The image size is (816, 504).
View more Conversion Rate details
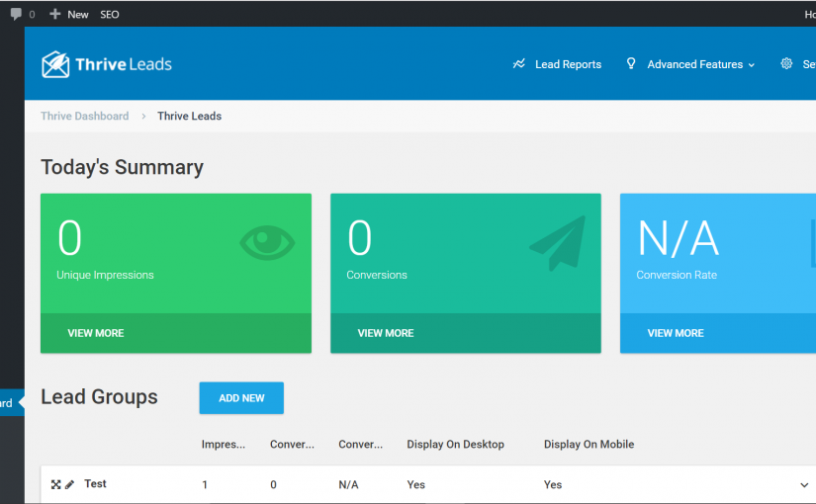click(x=676, y=333)
